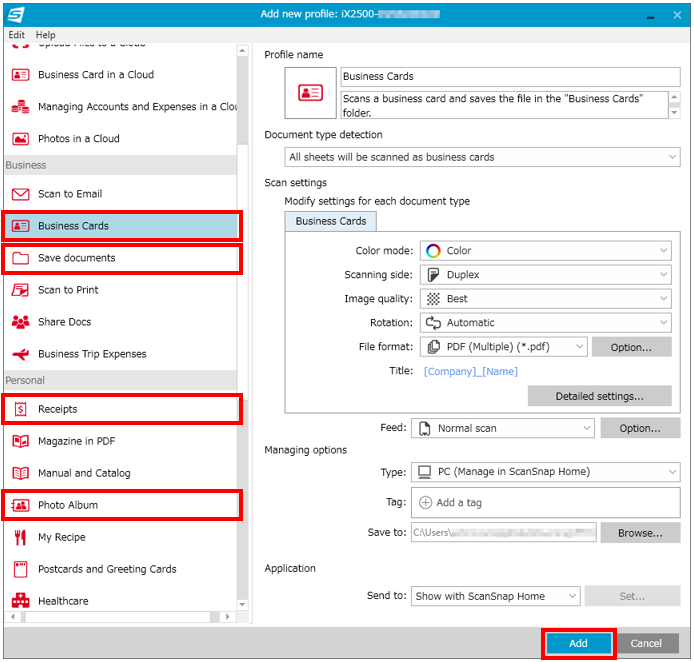Screen dimensions: 694x662
Task: Click the [Company]_[Name] title link
Action: coord(470,372)
